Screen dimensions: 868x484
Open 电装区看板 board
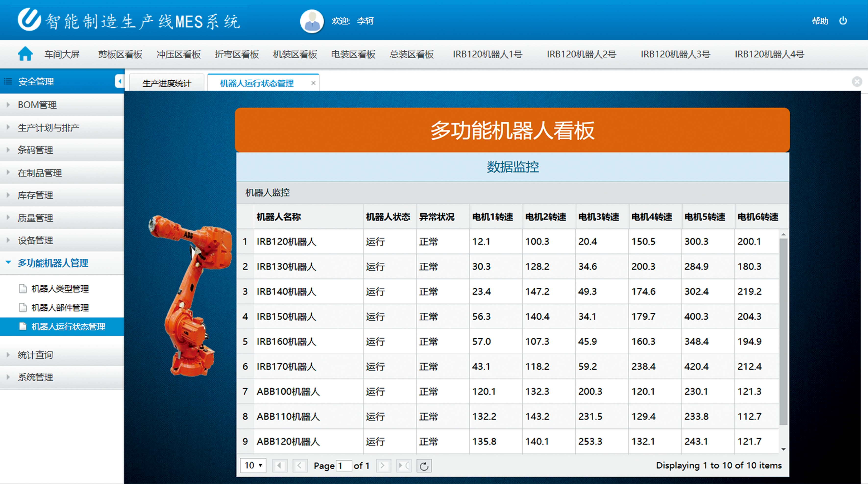click(x=353, y=54)
